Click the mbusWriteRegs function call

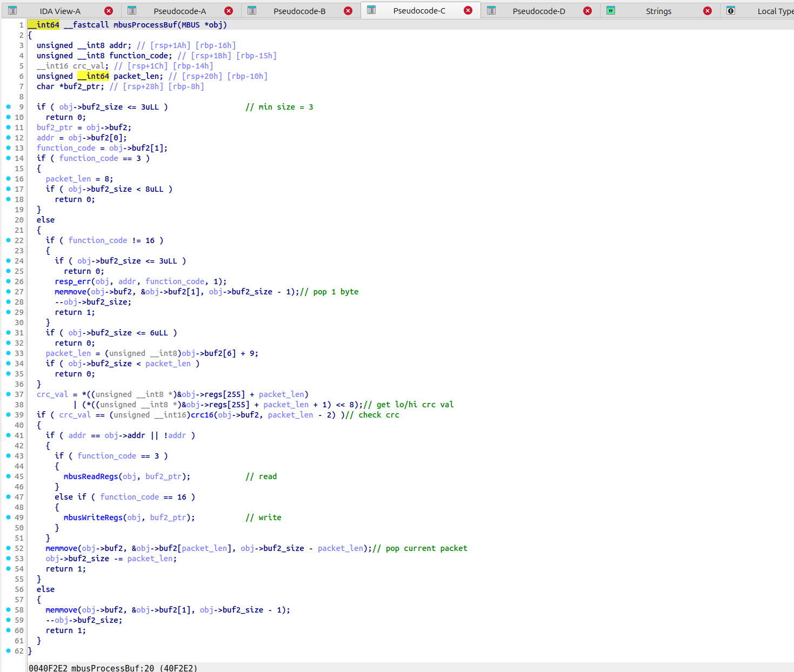pos(93,517)
